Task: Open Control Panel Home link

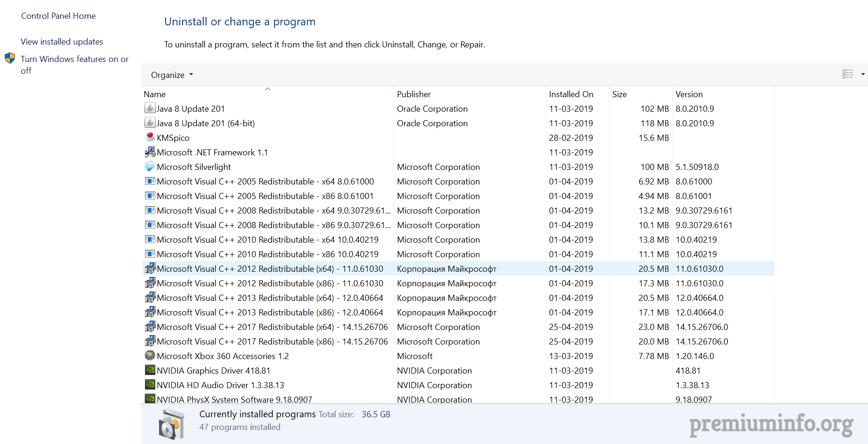Action: [58, 16]
